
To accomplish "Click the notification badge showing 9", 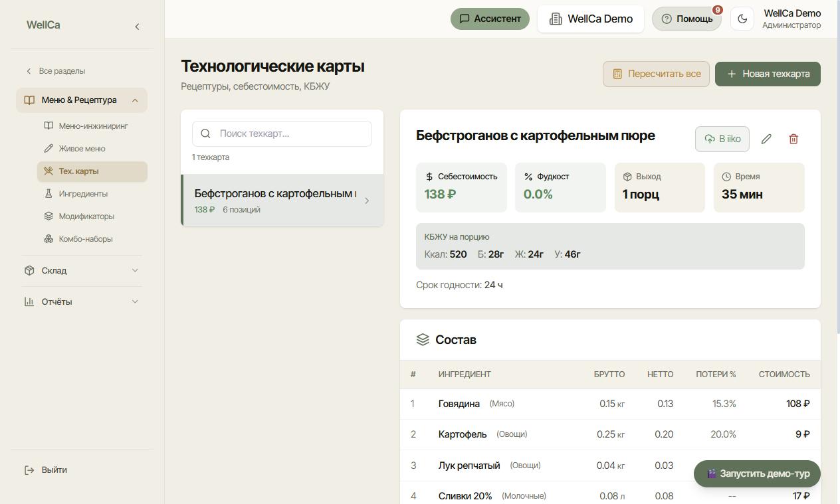I will 718,10.
